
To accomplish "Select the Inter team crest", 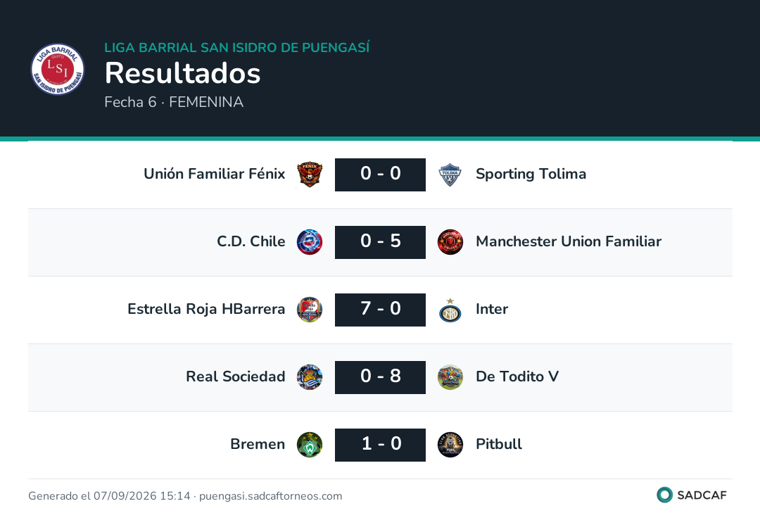I will pos(450,310).
